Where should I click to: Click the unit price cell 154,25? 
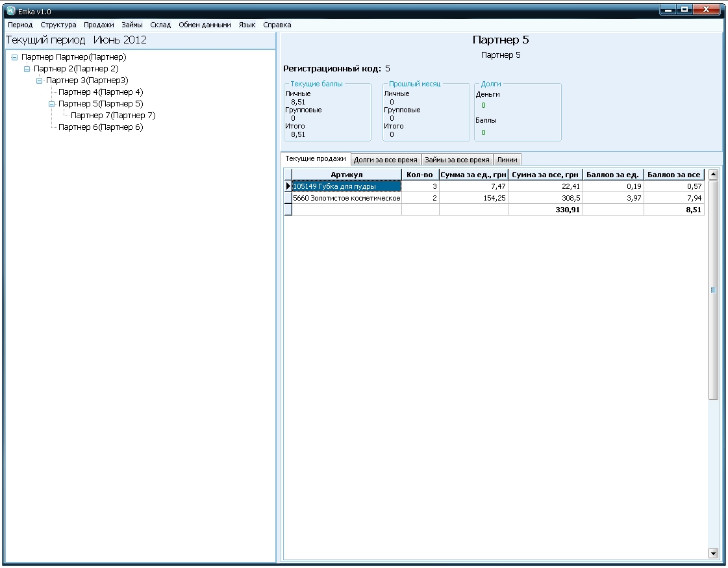(473, 198)
